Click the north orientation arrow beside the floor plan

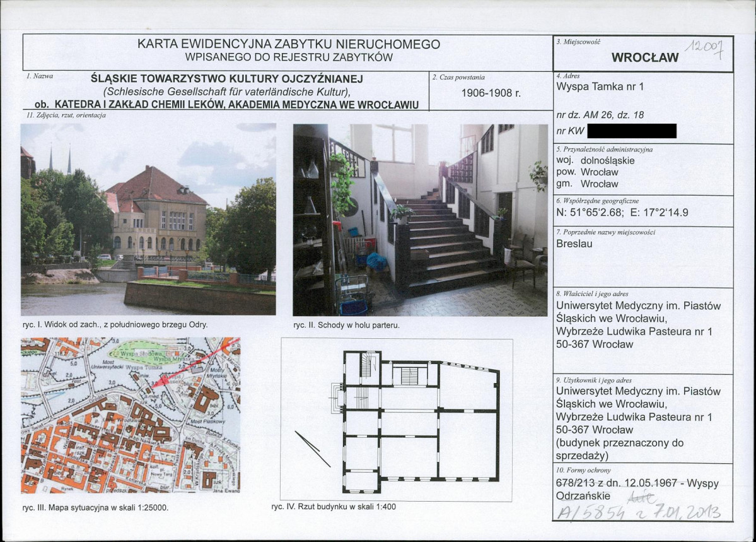(313, 449)
